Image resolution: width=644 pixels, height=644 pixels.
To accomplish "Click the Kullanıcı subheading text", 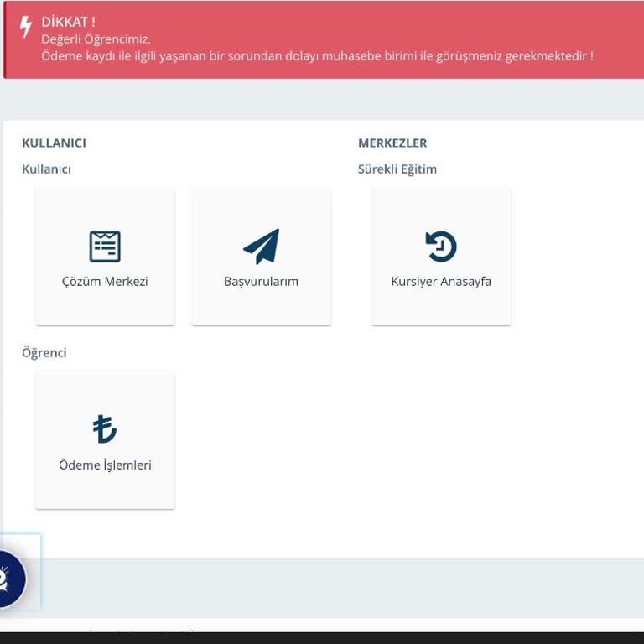I will (x=46, y=169).
